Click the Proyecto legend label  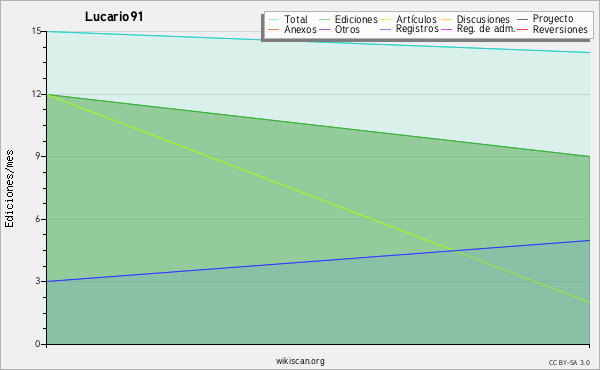553,19
